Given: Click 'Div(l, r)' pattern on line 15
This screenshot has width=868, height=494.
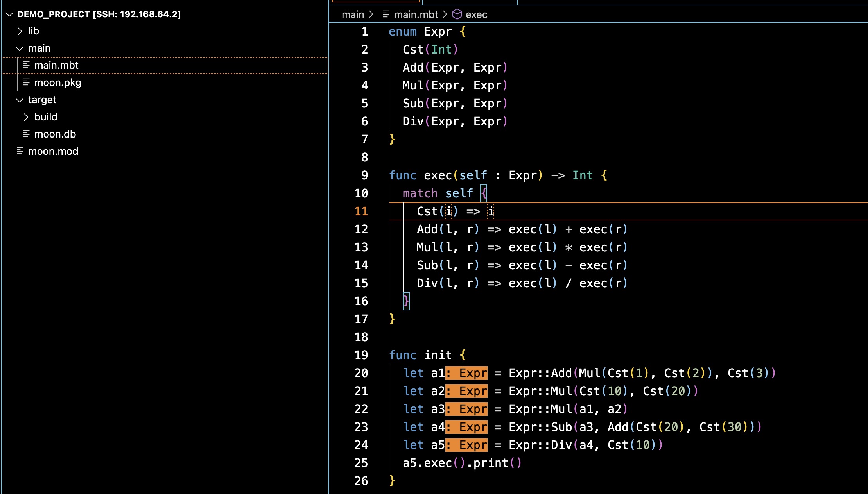Looking at the screenshot, I should [x=448, y=283].
